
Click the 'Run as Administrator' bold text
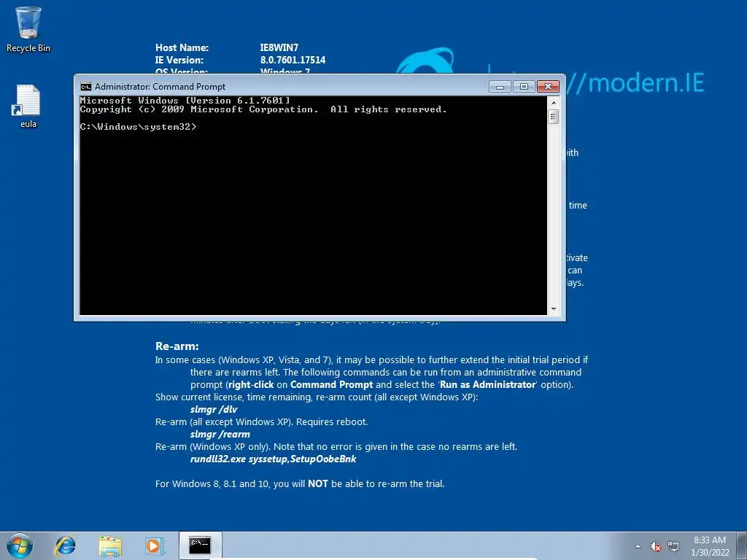[488, 385]
